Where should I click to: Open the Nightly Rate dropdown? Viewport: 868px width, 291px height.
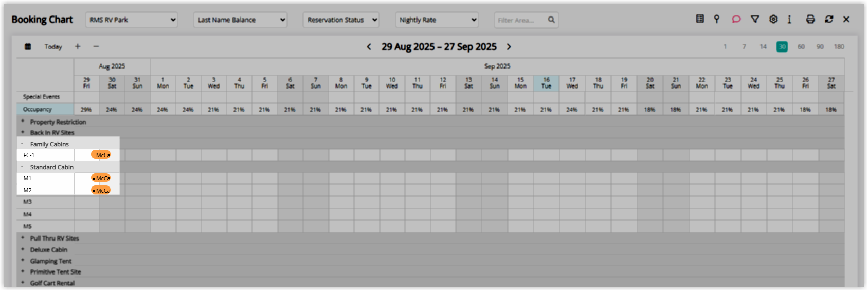437,20
